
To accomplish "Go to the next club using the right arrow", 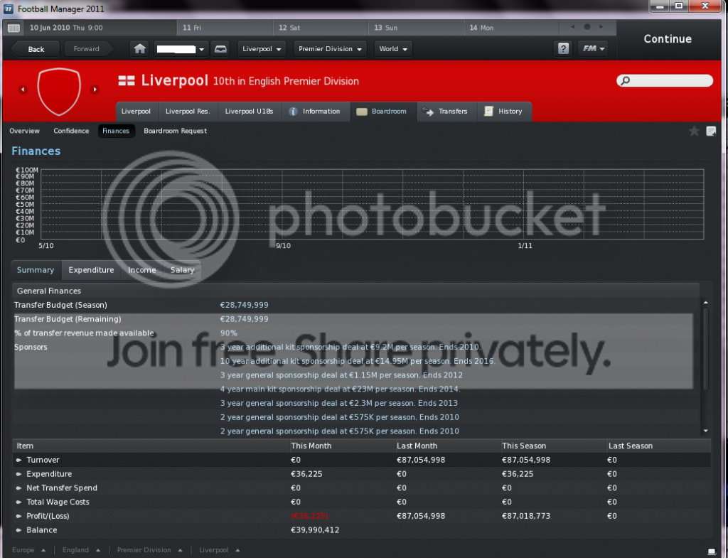I will click(x=95, y=90).
